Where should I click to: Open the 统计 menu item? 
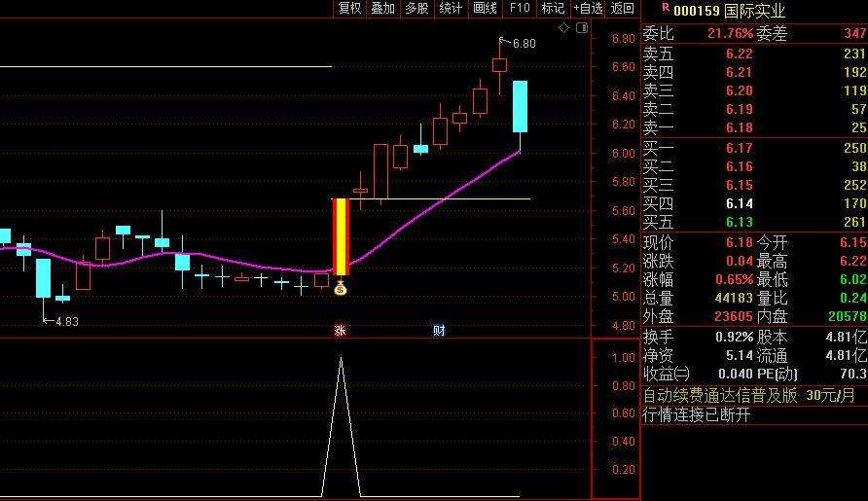(x=451, y=9)
